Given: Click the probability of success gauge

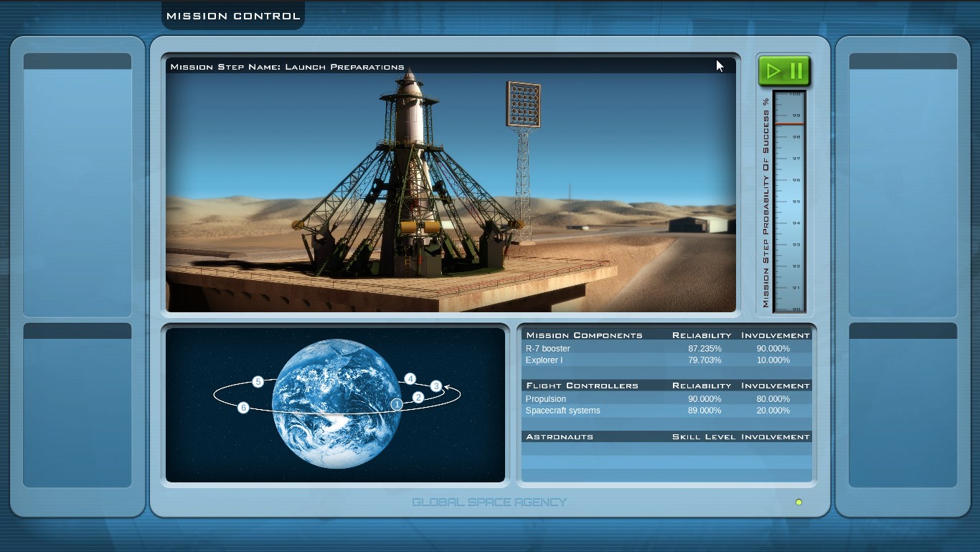Looking at the screenshot, I should point(789,202).
